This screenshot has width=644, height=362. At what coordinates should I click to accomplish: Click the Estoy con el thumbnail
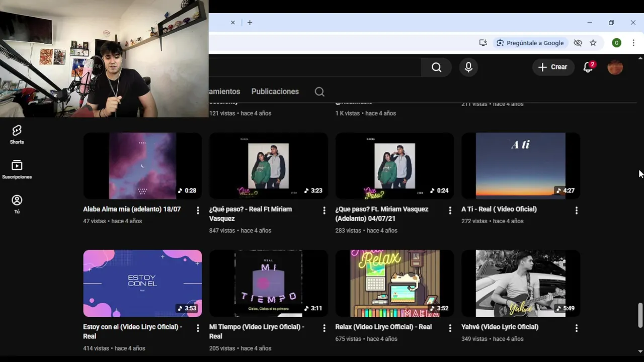142,284
